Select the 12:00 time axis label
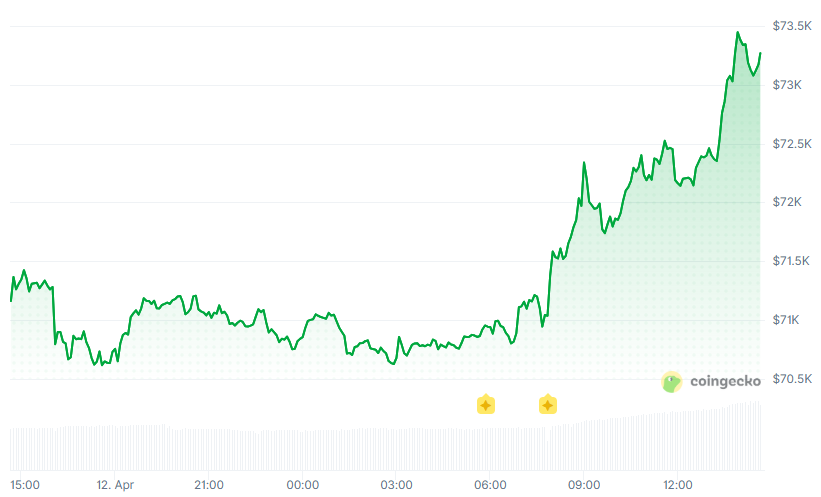The width and height of the screenshot is (821, 497). pyautogui.click(x=678, y=485)
